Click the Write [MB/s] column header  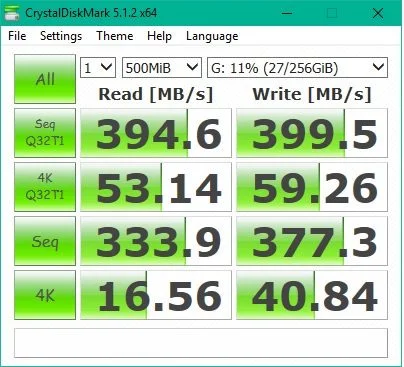pyautogui.click(x=312, y=94)
